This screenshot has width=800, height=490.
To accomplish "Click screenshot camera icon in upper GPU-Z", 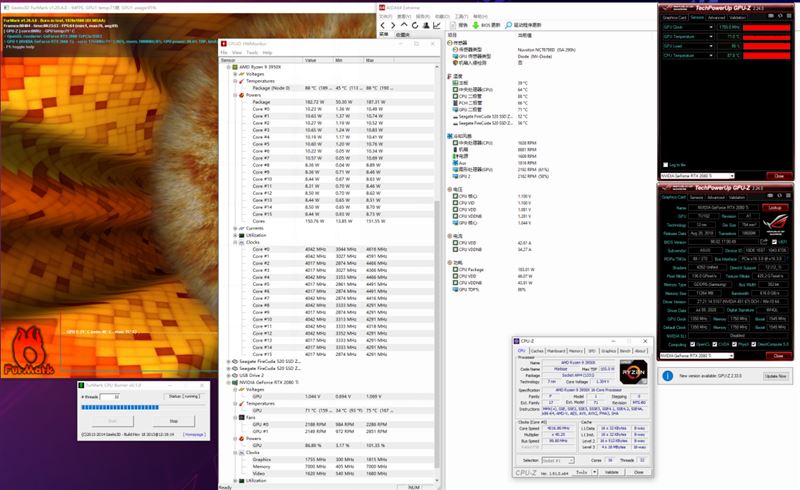I will [x=771, y=16].
